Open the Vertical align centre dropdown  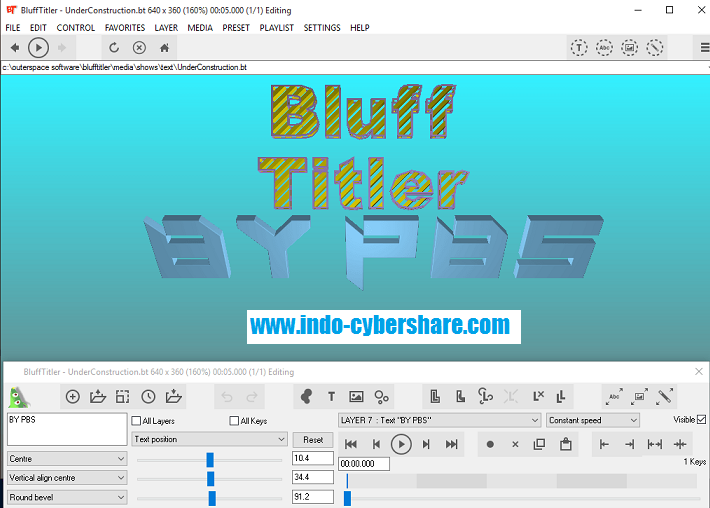[x=67, y=478]
